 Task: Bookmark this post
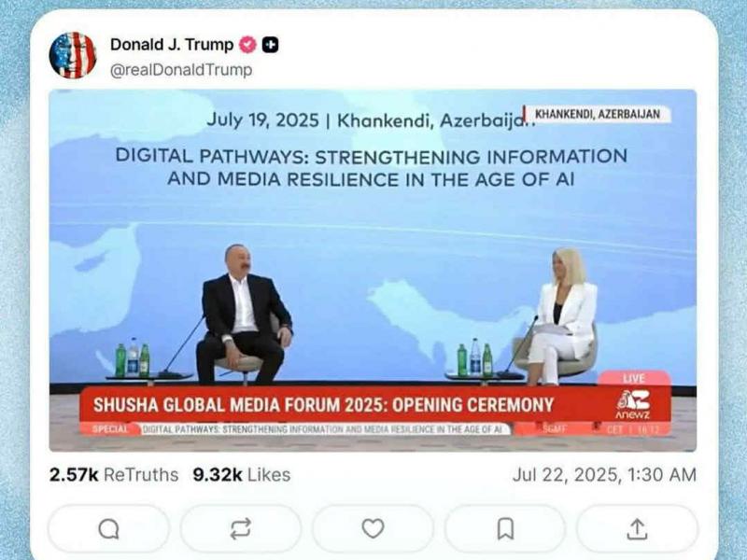tap(505, 528)
